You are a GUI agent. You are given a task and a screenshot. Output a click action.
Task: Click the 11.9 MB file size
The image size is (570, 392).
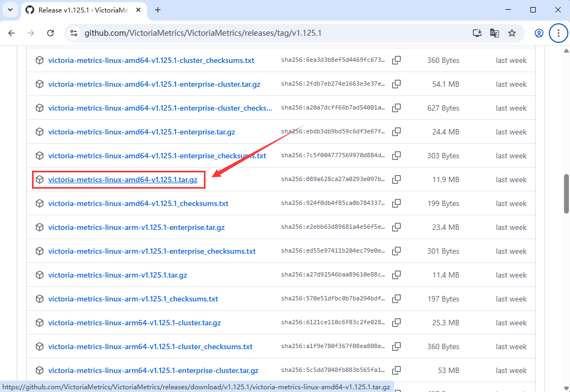coord(446,180)
